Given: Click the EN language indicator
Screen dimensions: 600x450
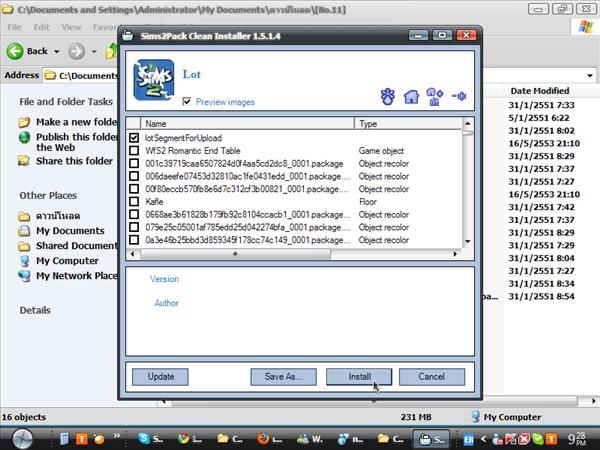Looking at the screenshot, I should pyautogui.click(x=468, y=439).
